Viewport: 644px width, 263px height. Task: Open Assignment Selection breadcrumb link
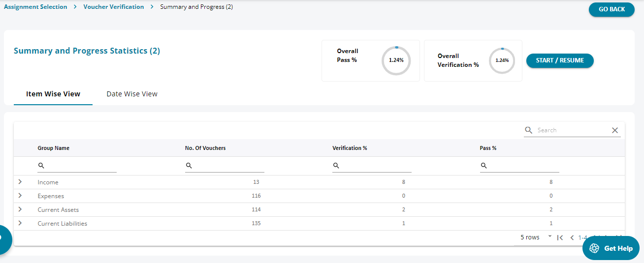35,7
